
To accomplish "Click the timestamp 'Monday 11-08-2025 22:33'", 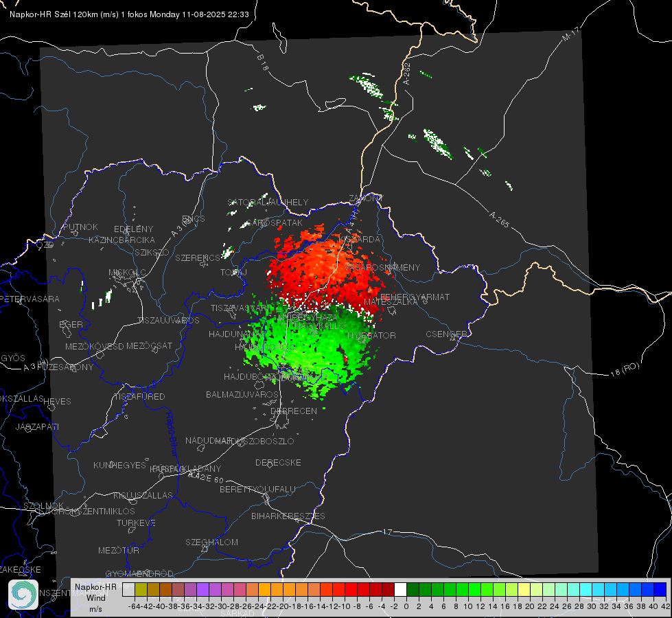I will (x=199, y=14).
